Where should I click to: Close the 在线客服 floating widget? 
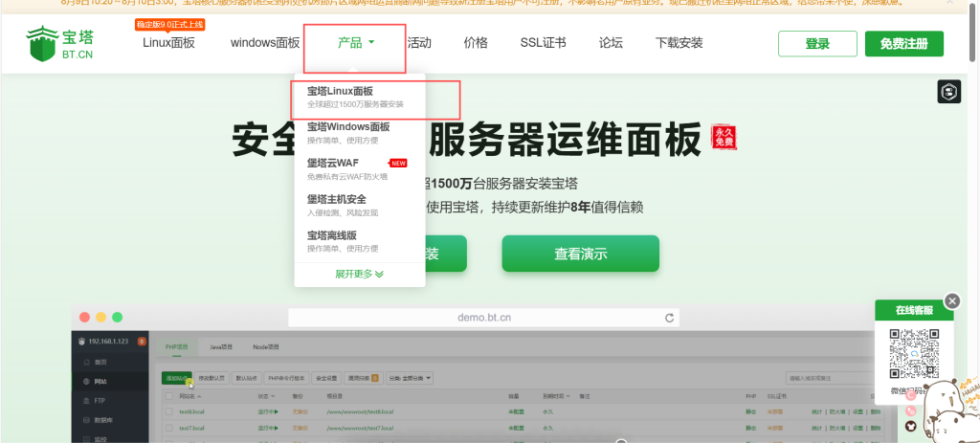(x=951, y=300)
